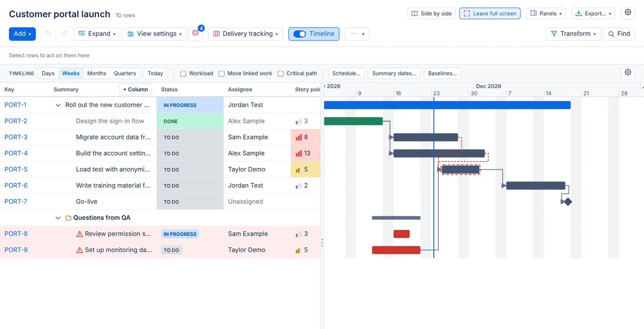Click story points icon for PORT-2

299,121
